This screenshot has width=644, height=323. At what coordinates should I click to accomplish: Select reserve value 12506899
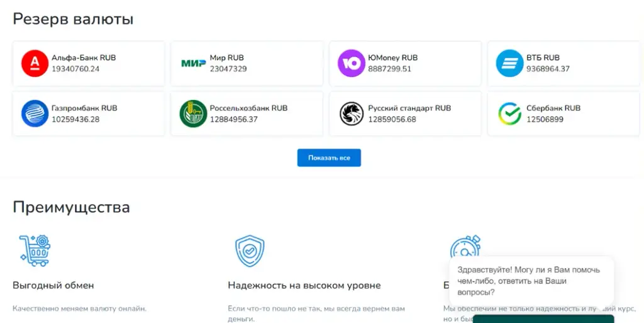pyautogui.click(x=545, y=120)
